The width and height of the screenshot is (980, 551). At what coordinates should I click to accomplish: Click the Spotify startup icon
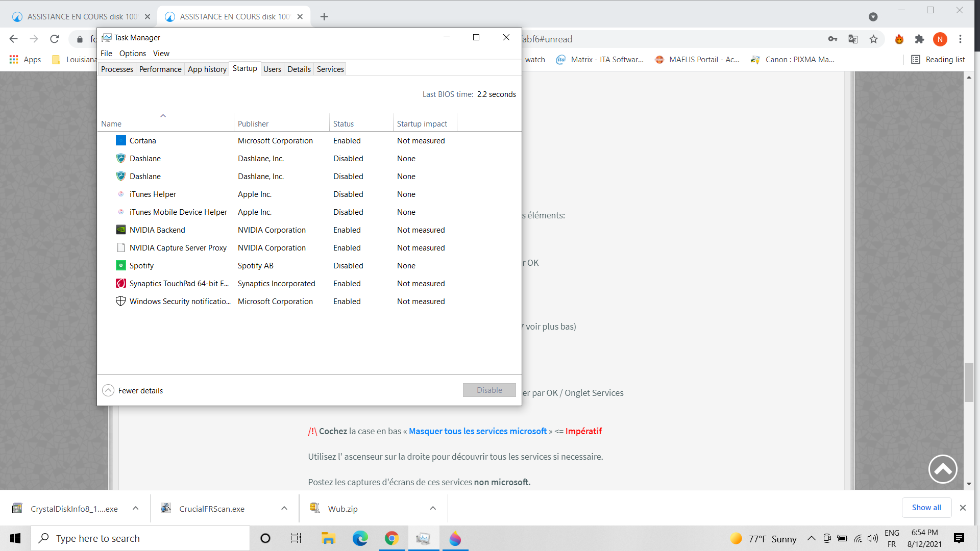(x=120, y=265)
